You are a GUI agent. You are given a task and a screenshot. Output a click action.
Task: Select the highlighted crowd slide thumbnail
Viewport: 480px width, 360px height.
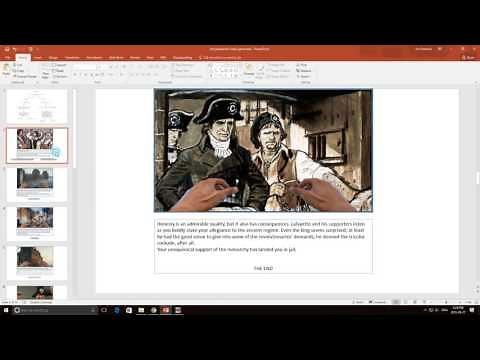coord(37,145)
